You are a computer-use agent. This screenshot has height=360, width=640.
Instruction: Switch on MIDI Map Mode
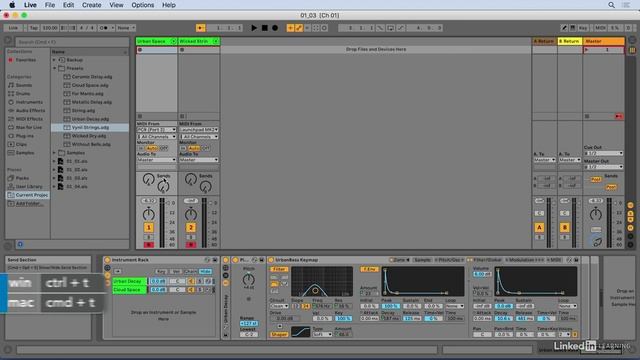(x=600, y=28)
